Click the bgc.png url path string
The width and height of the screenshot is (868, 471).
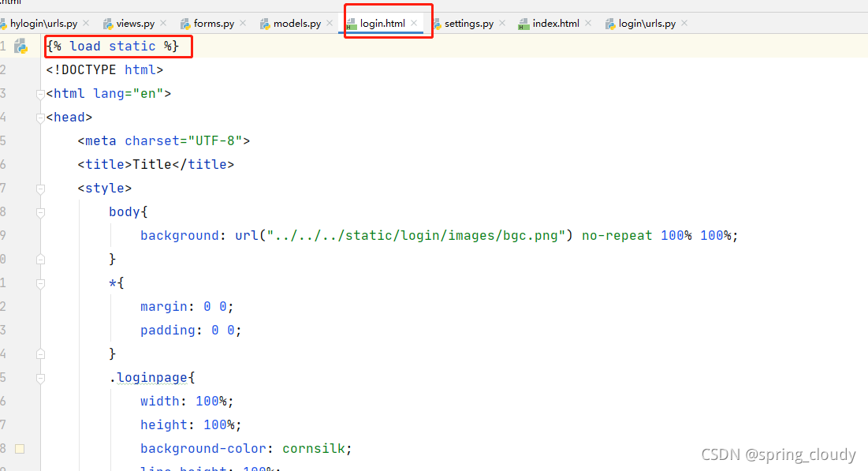pos(415,235)
